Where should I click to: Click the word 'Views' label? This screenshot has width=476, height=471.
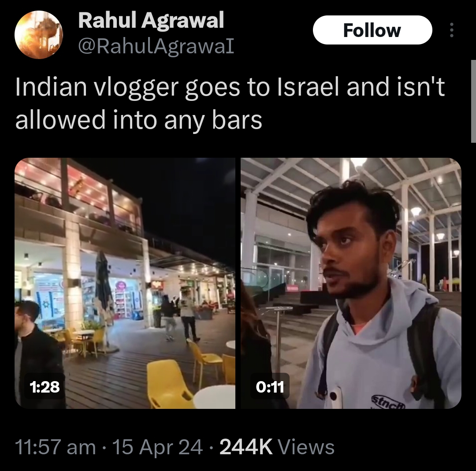(306, 447)
